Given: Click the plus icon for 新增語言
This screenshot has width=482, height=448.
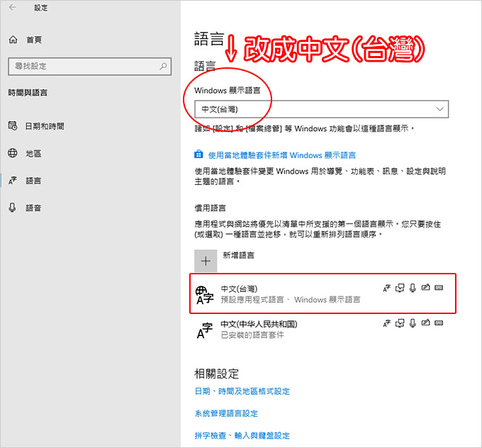Looking at the screenshot, I should click(206, 261).
